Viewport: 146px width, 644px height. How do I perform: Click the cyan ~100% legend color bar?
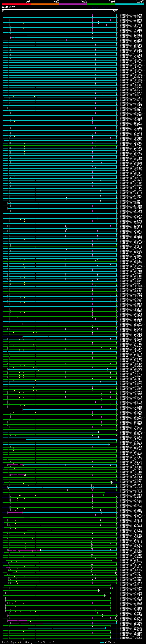130,4
